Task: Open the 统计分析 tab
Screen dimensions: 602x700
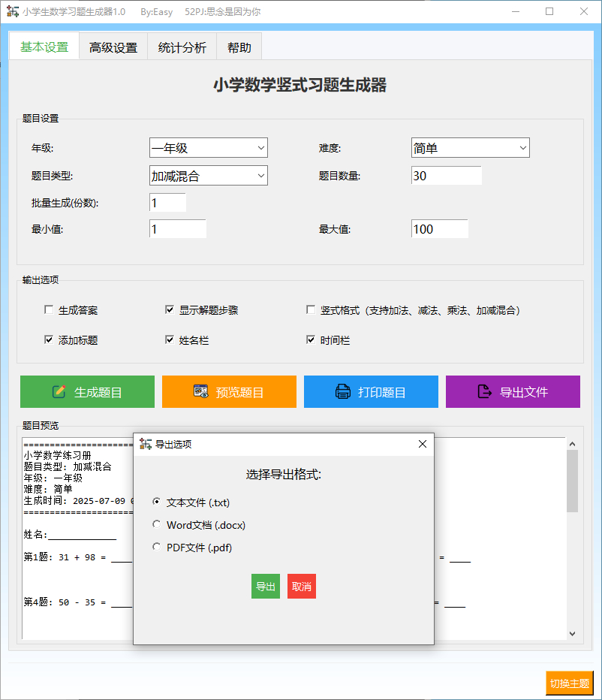Action: (x=182, y=47)
